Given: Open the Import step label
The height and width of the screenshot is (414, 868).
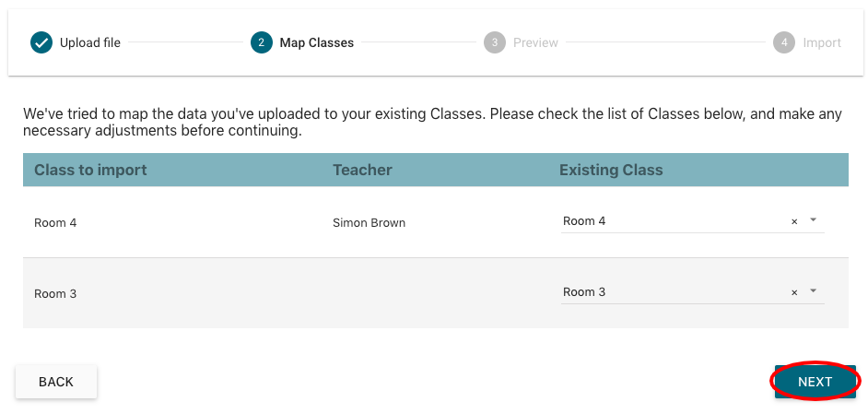Looking at the screenshot, I should tap(822, 42).
